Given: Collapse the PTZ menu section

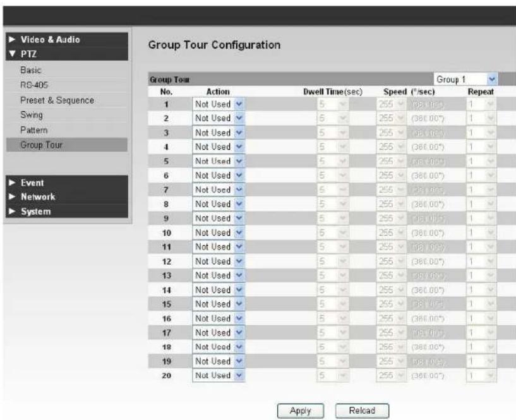Looking at the screenshot, I should click(x=67, y=54).
